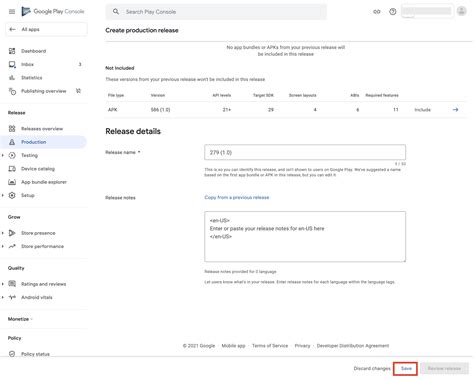Expand the Android vitals arrow

(3, 297)
